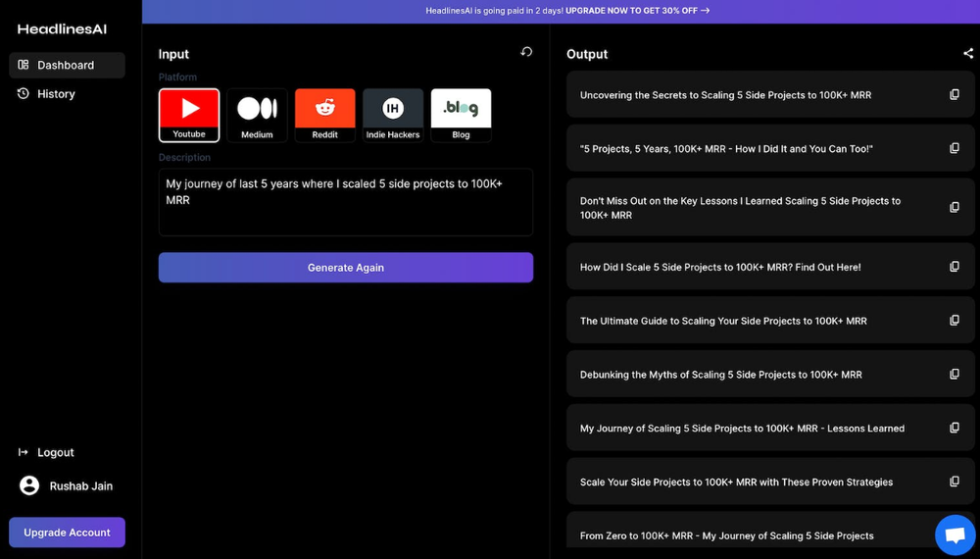Click the "How Did I Scale 5 Side Projects" text
Viewport: 980px width, 559px height.
tap(720, 267)
